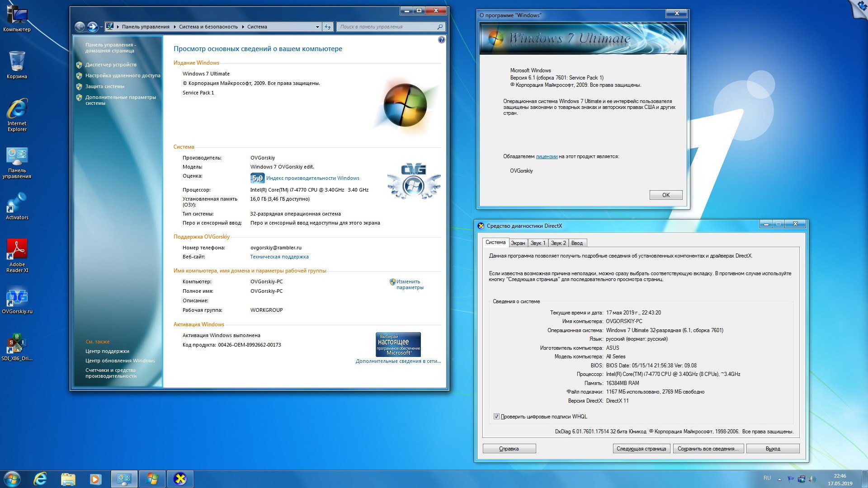
Task: Show hidden tray icons arrow
Action: [779, 479]
